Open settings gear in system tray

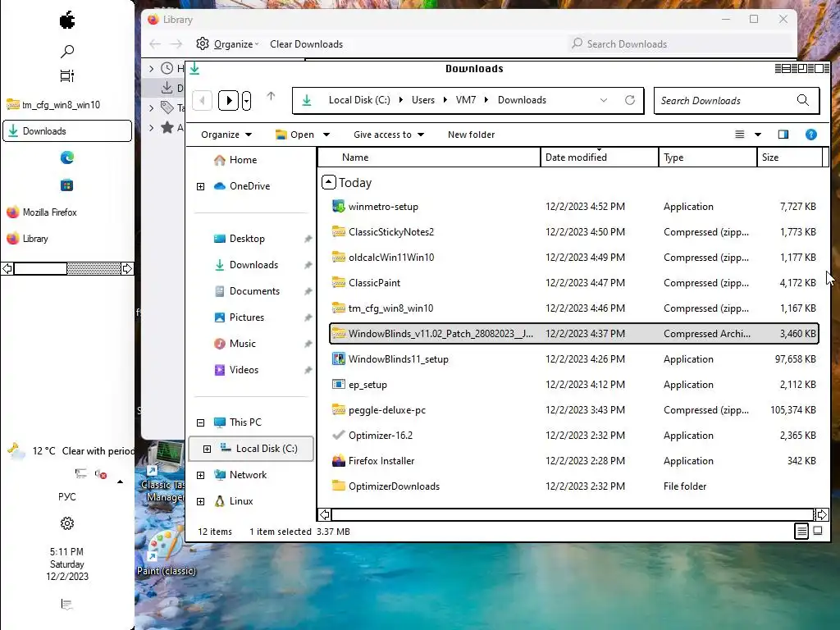pyautogui.click(x=67, y=523)
